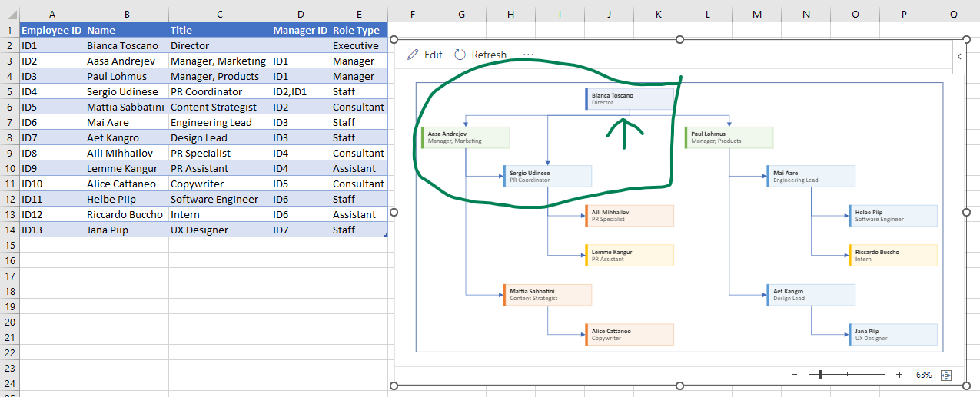Adjust the diagram zoom slider handle
Viewport: 980px width, 397px height.
tap(820, 375)
